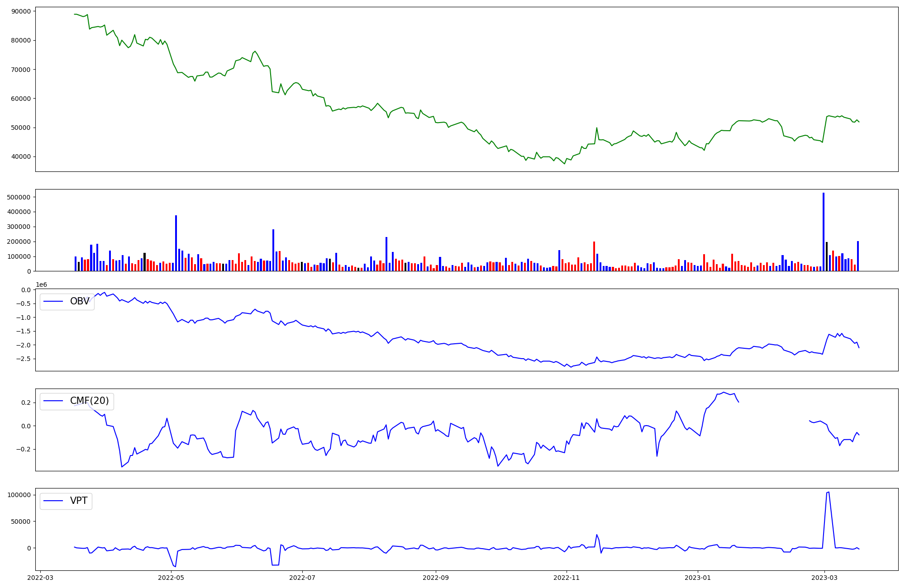Click the 2022-09 x-axis date label
Viewport: 905px width, 588px height.
tap(435, 578)
